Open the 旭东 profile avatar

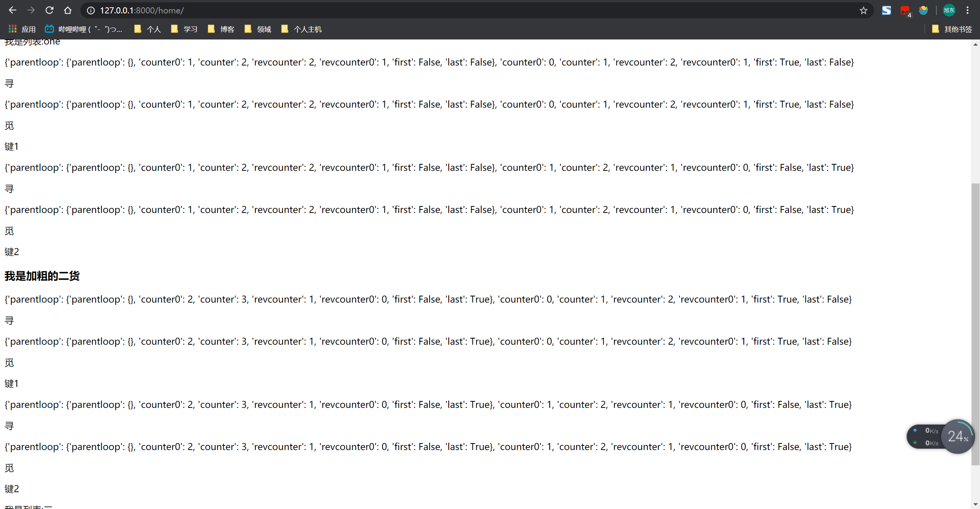(949, 10)
